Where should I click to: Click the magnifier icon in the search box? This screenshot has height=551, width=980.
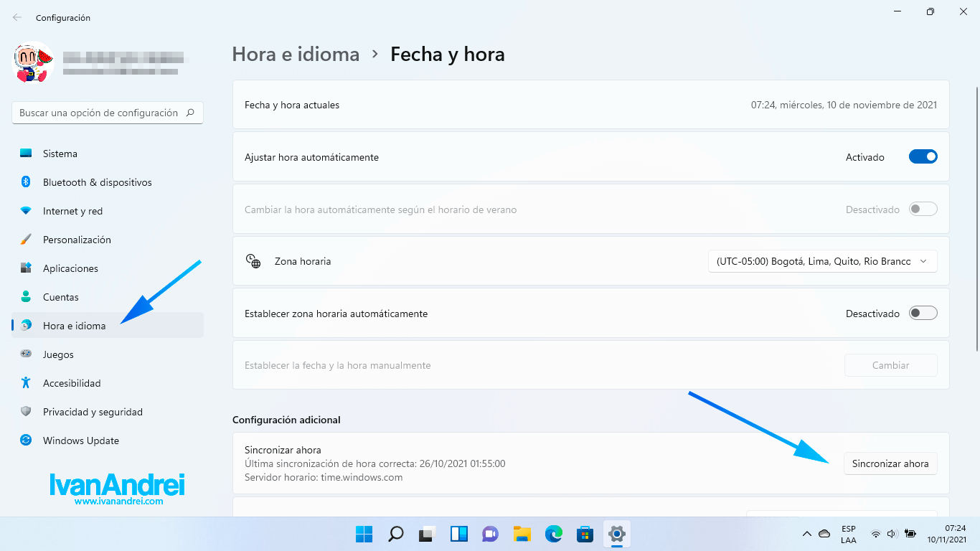click(x=190, y=113)
